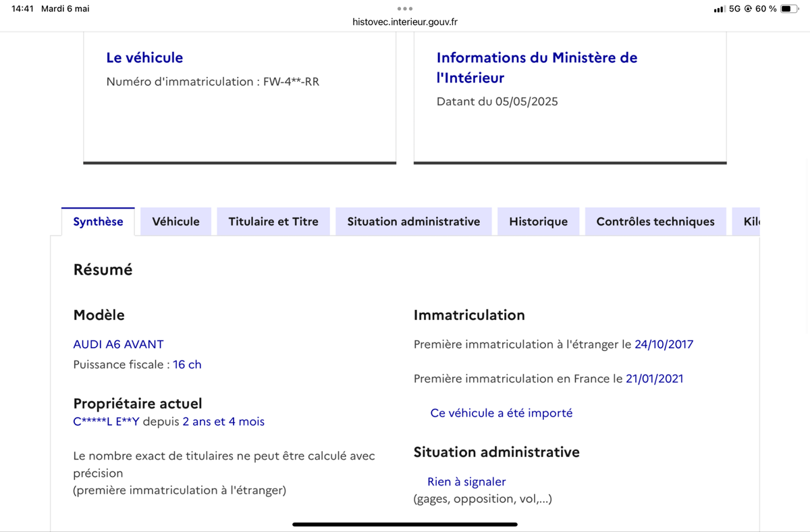810x532 pixels.
Task: Tap the 'Modèle' heading
Action: pos(99,315)
